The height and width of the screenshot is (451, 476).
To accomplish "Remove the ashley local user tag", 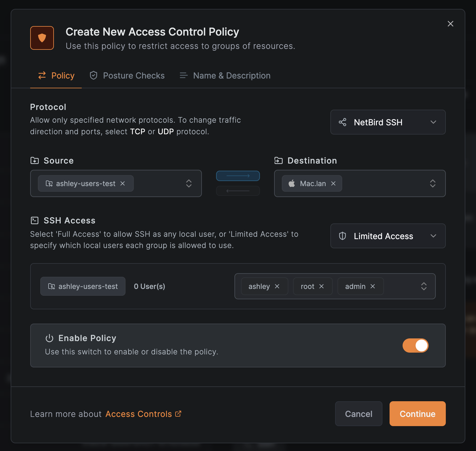I will (277, 287).
